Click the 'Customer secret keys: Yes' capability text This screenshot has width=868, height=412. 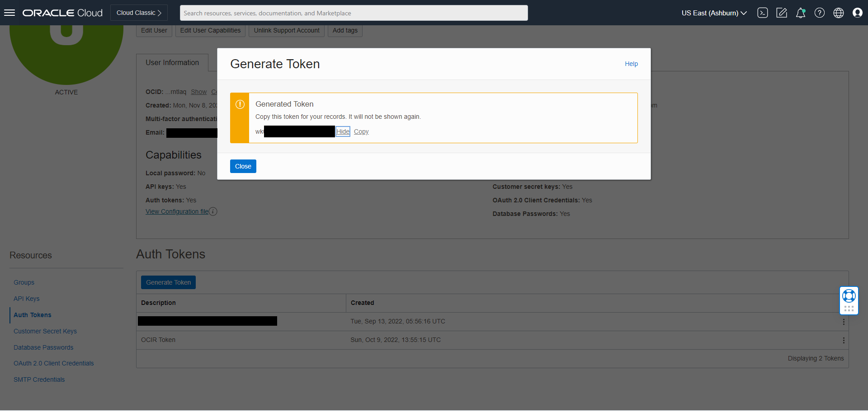[x=533, y=187]
